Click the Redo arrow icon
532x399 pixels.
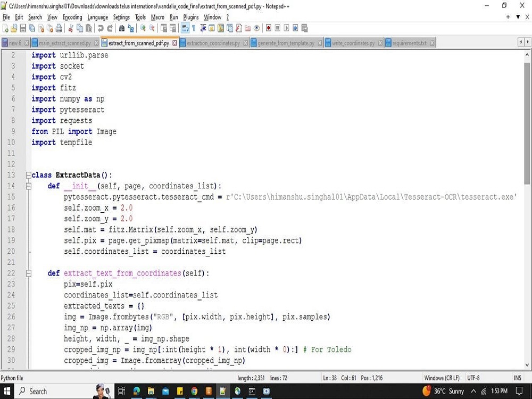[x=110, y=28]
